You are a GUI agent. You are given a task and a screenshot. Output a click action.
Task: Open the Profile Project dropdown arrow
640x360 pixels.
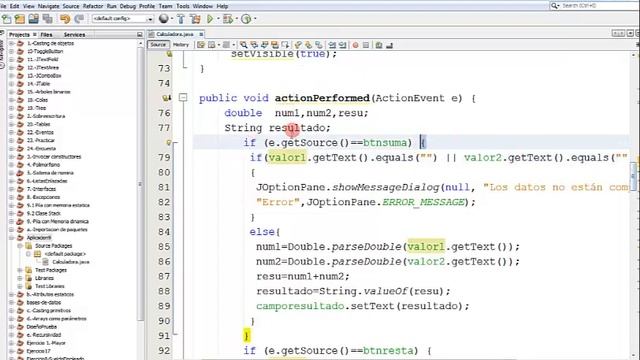tap(255, 19)
